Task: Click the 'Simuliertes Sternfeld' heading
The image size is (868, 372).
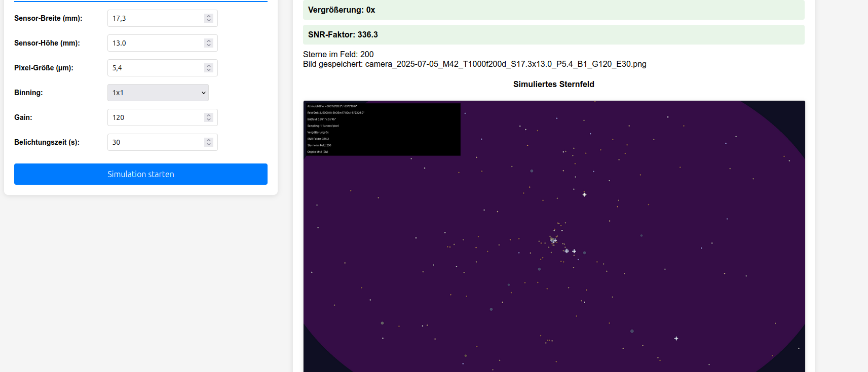Action: coord(554,84)
